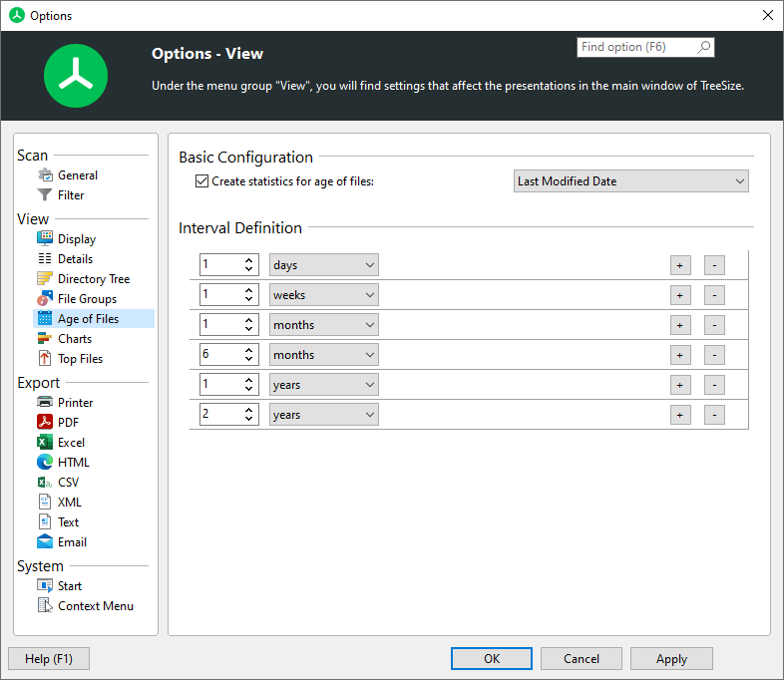
Task: Open the Email export icon
Action: pyautogui.click(x=45, y=542)
